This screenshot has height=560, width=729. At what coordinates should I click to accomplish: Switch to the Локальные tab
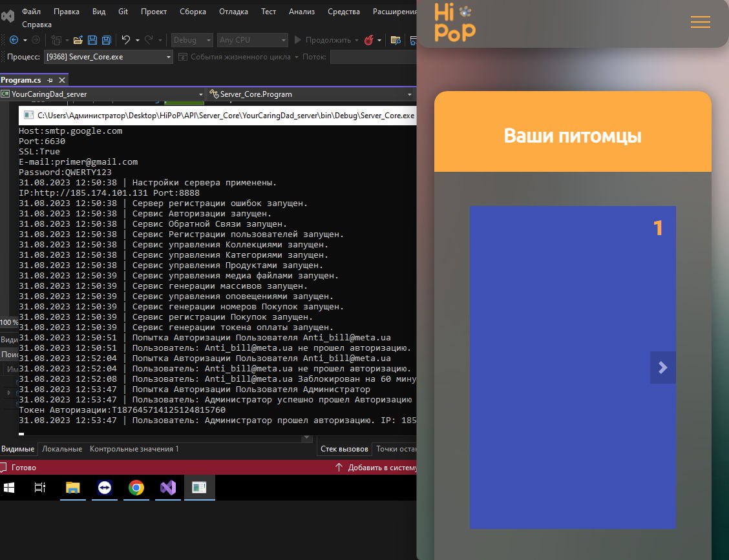coord(62,449)
